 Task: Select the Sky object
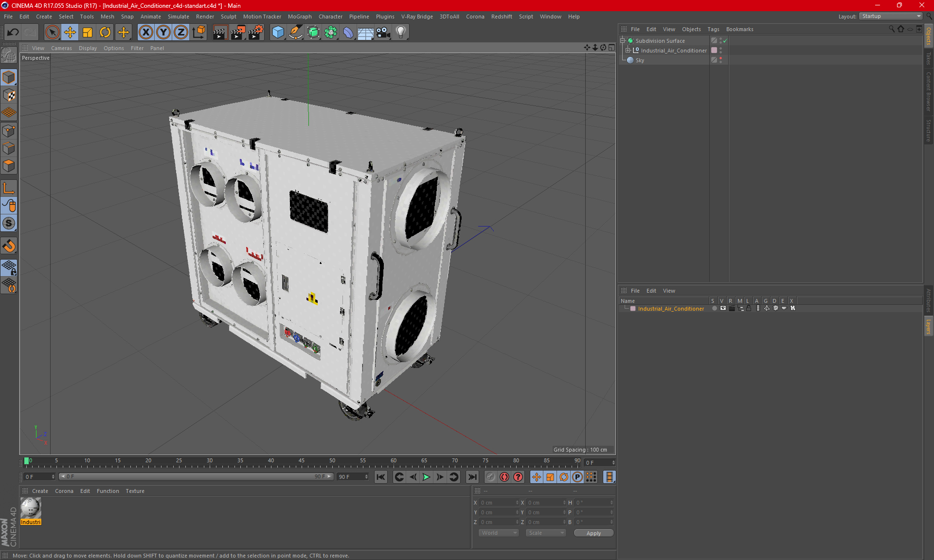click(x=640, y=60)
